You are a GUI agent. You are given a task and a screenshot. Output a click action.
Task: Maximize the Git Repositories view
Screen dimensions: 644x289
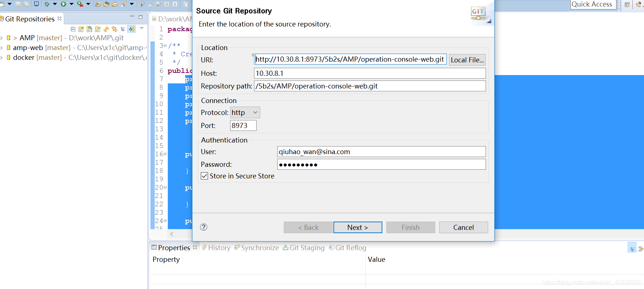tap(141, 17)
